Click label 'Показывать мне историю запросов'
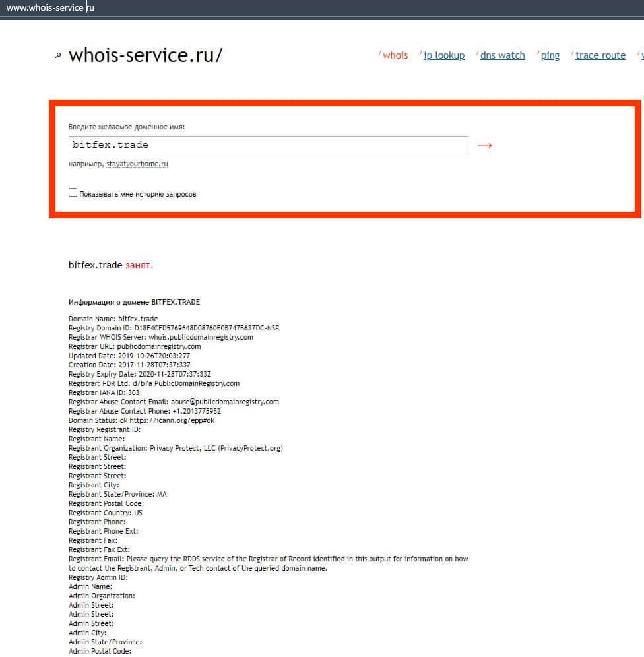This screenshot has width=644, height=657. click(x=138, y=194)
